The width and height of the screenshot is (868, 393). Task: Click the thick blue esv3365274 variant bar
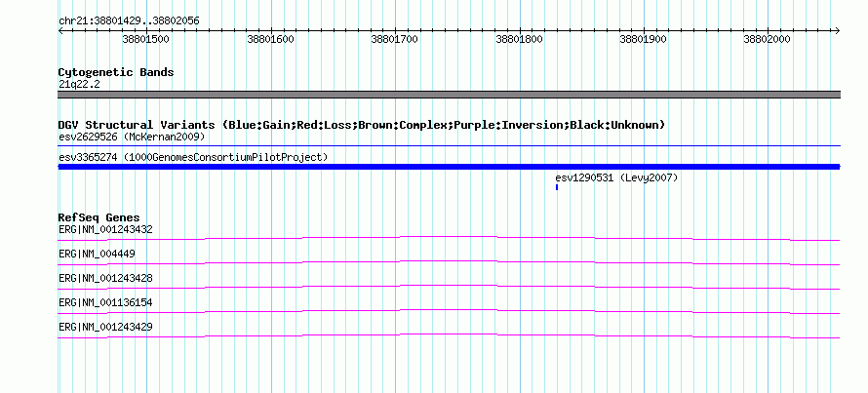pos(449,167)
